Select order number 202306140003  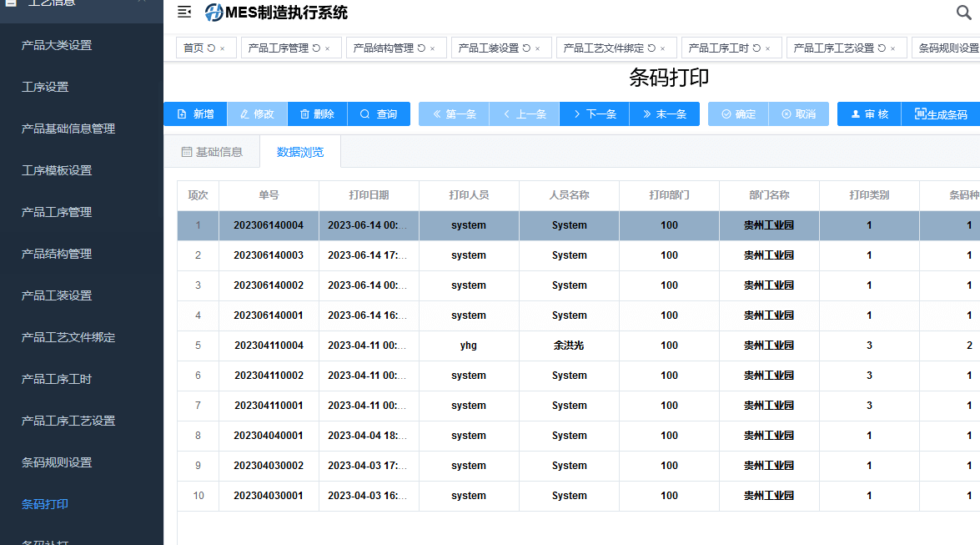(269, 255)
